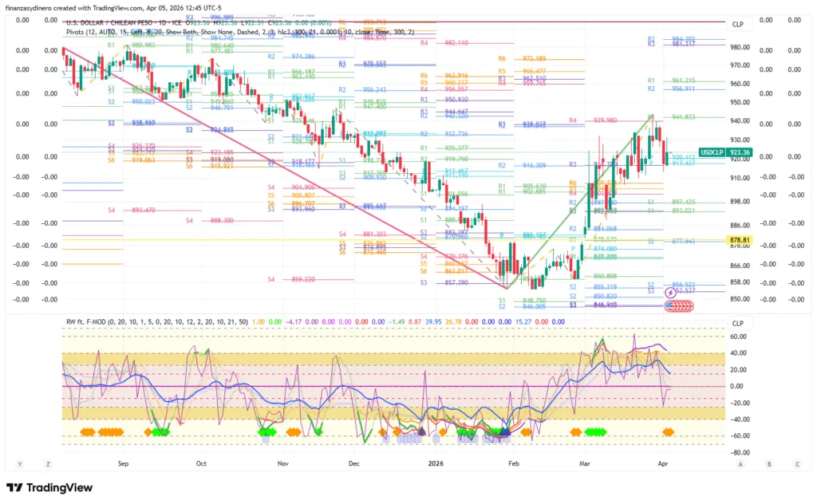The height and width of the screenshot is (504, 817).
Task: Select the Pivots indicator legend title
Action: tap(77, 33)
